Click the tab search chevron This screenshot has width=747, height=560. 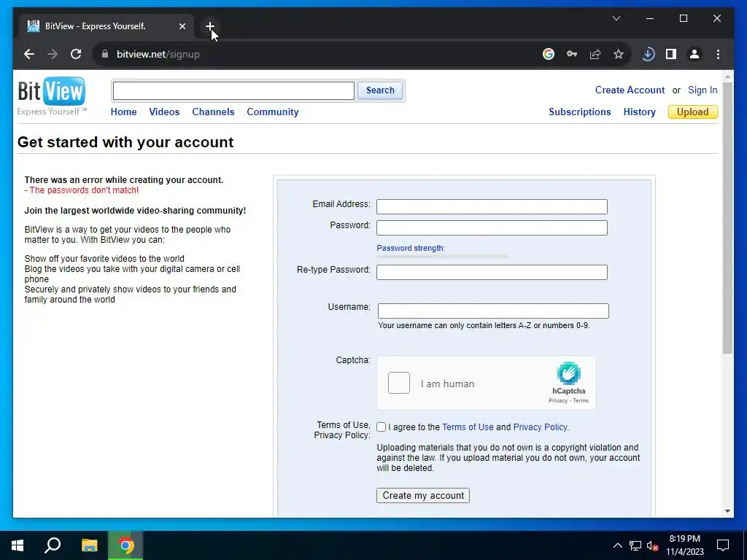pos(616,18)
